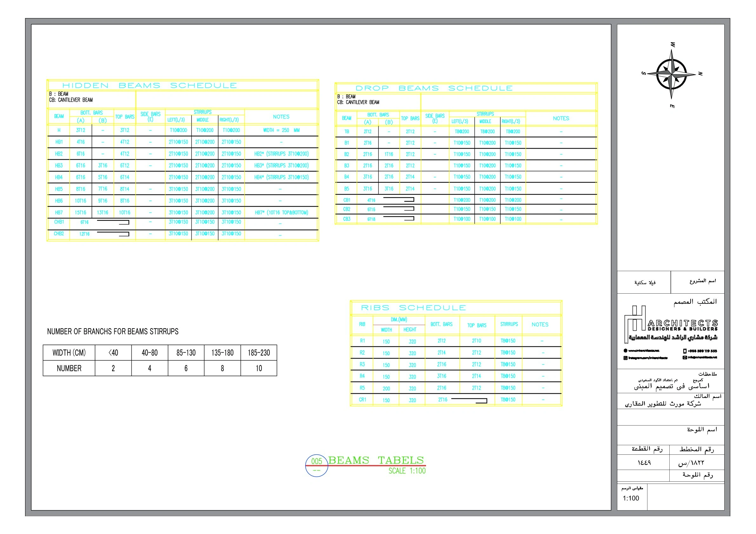This screenshot has height=534, width=756.
Task: Click the HB7 row notes cell
Action: pos(281,212)
